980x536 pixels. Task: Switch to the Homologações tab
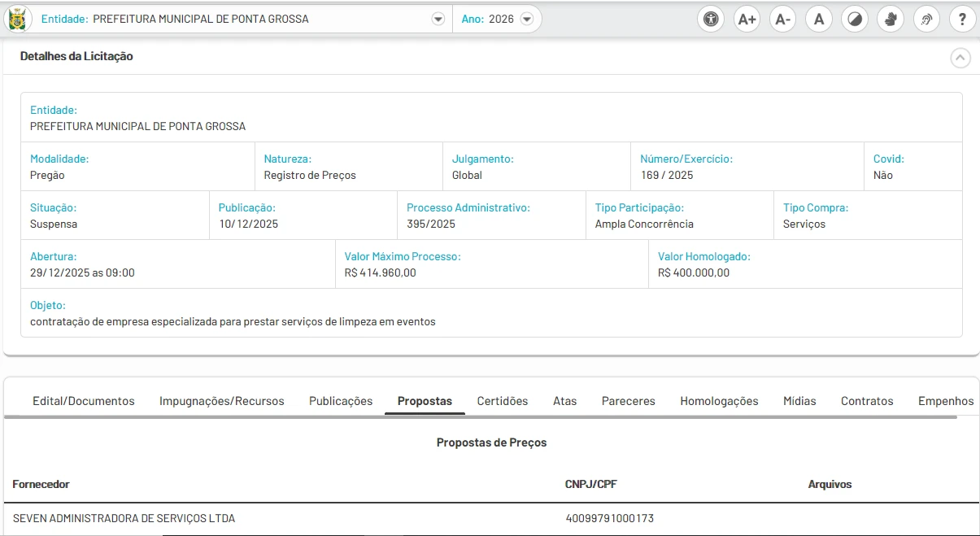pyautogui.click(x=719, y=401)
